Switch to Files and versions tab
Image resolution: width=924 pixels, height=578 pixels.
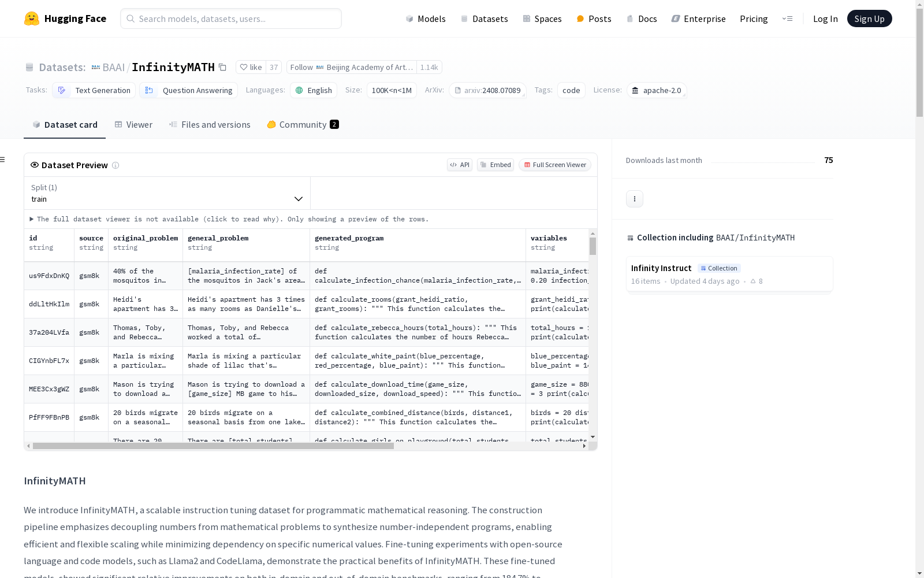coord(210,125)
